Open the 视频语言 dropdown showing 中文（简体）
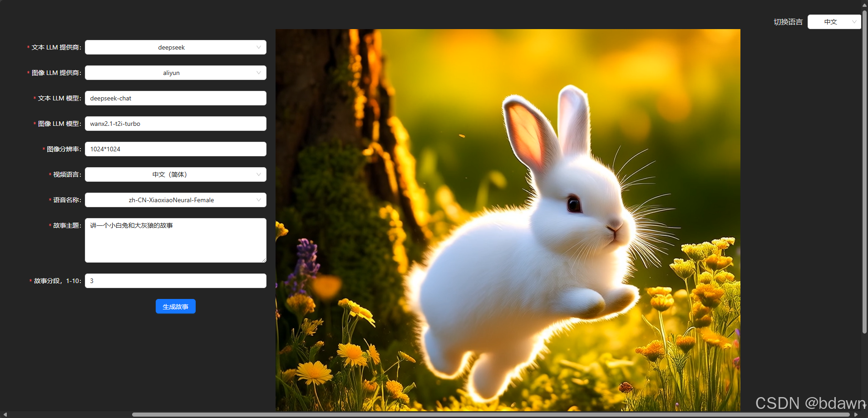868x418 pixels. pos(175,174)
